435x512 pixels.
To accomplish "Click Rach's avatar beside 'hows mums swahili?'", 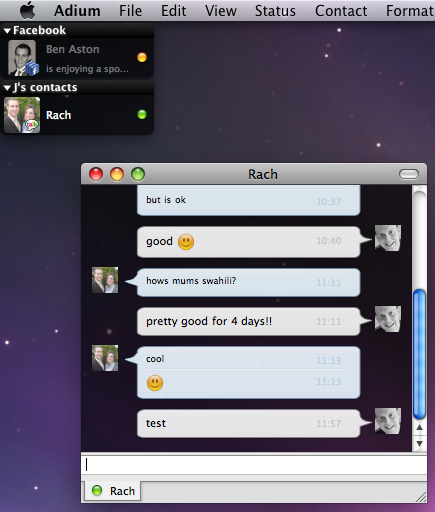I will point(105,280).
